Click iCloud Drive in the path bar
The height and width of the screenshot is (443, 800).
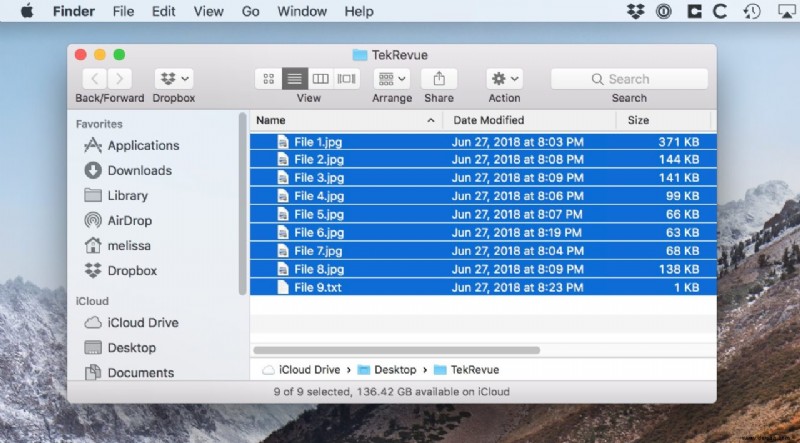pyautogui.click(x=303, y=370)
